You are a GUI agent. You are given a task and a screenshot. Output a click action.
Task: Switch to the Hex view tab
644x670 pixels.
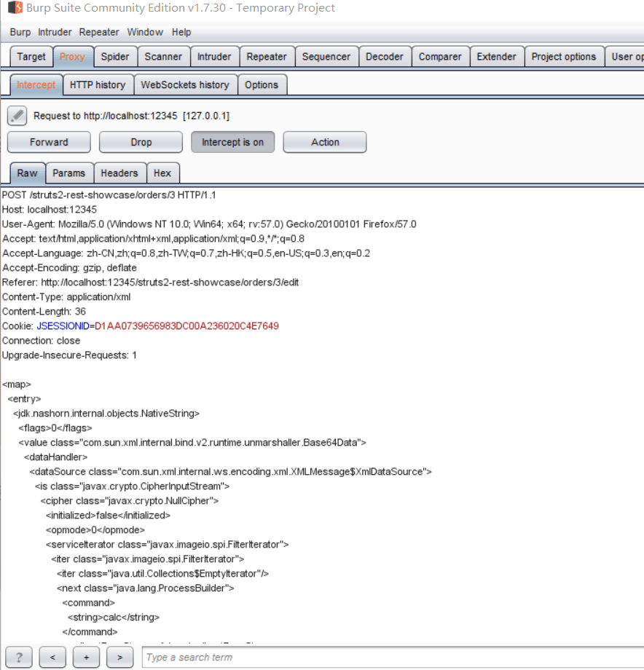[162, 173]
